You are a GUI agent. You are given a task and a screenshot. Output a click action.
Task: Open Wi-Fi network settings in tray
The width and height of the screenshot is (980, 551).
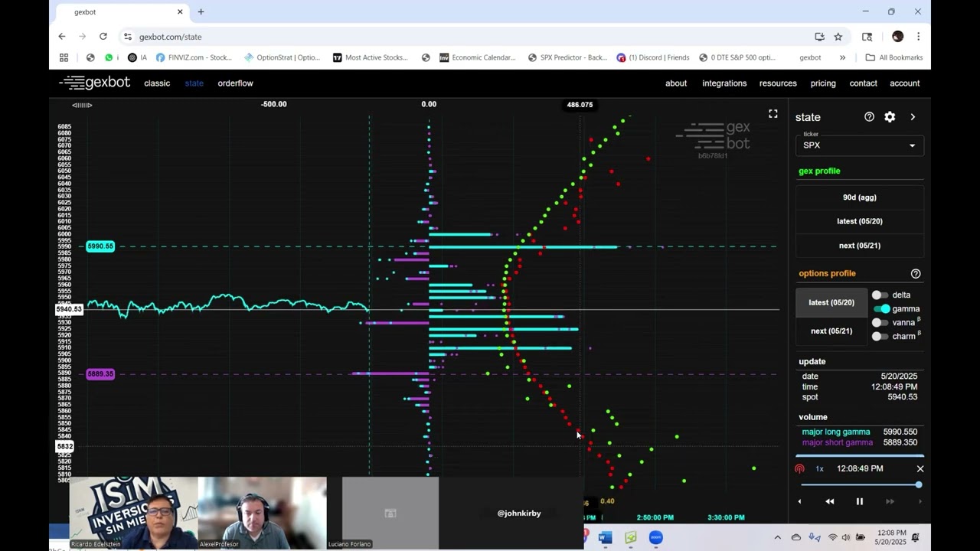coord(832,537)
